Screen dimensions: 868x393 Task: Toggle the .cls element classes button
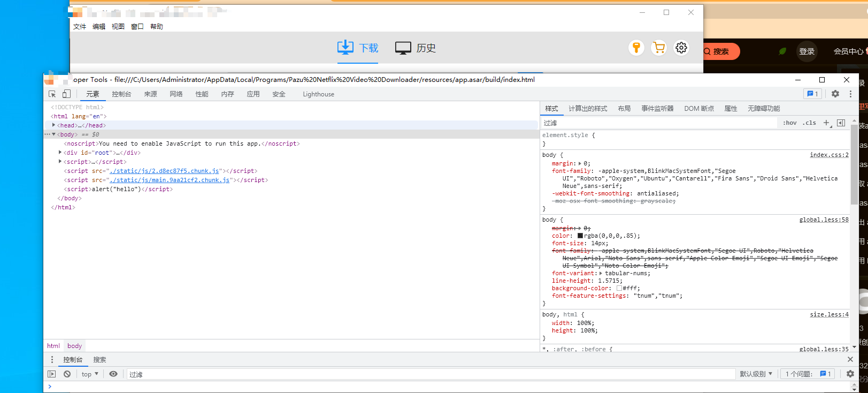(809, 123)
